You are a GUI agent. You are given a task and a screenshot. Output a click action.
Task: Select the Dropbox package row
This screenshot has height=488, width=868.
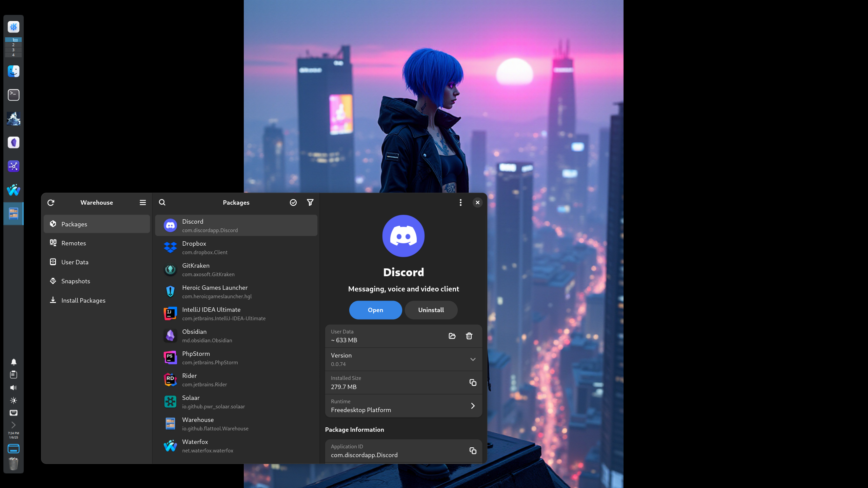click(x=236, y=247)
